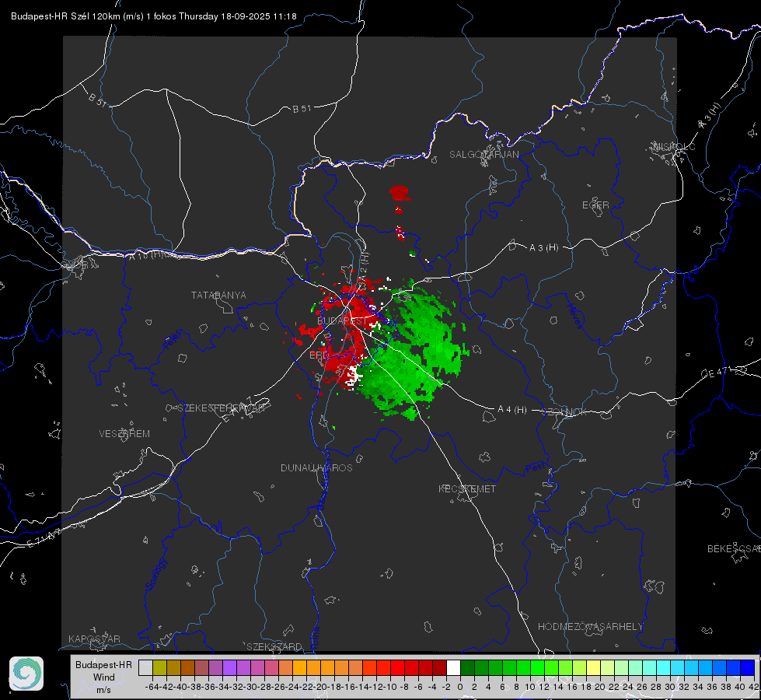Pick the cyan swatch between 28 and 30
Image resolution: width=761 pixels, height=700 pixels.
(664, 667)
